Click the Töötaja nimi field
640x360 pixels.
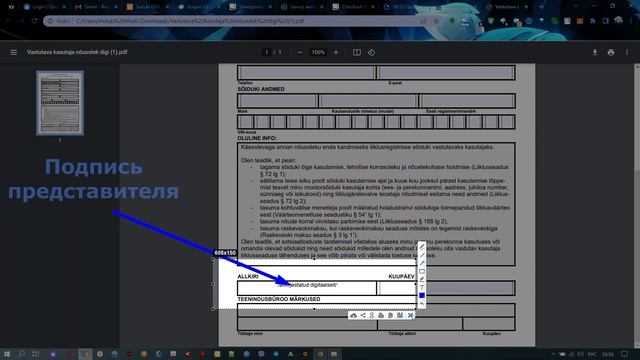point(307,324)
